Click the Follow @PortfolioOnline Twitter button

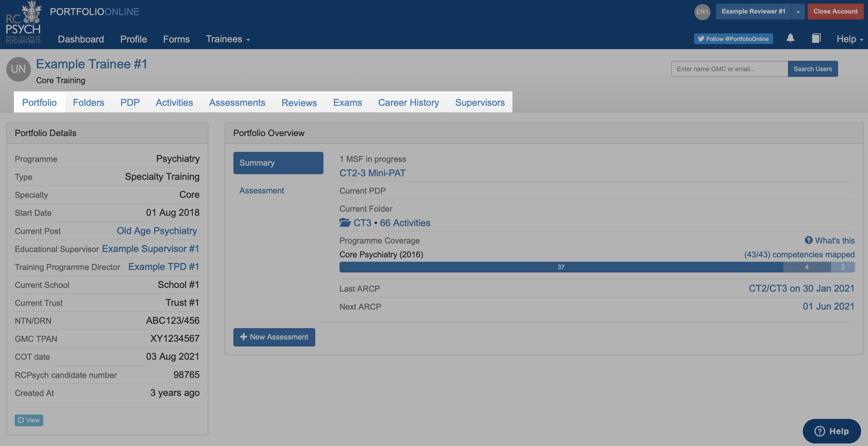[x=733, y=39]
